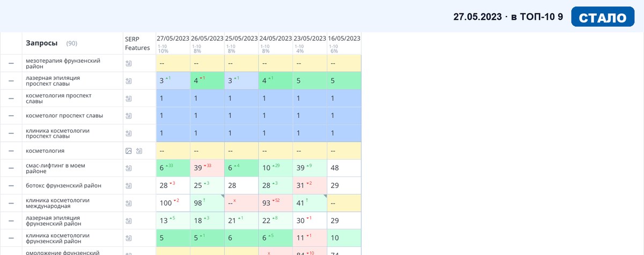This screenshot has height=255, width=644.
Task: Click query text ботокс фрунзенский район
Action: (63, 185)
